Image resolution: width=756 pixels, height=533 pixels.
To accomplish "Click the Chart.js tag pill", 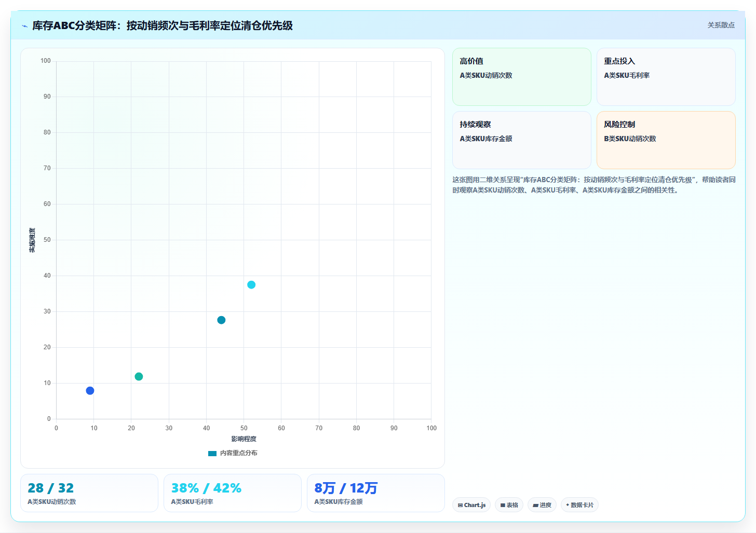I will coord(471,505).
